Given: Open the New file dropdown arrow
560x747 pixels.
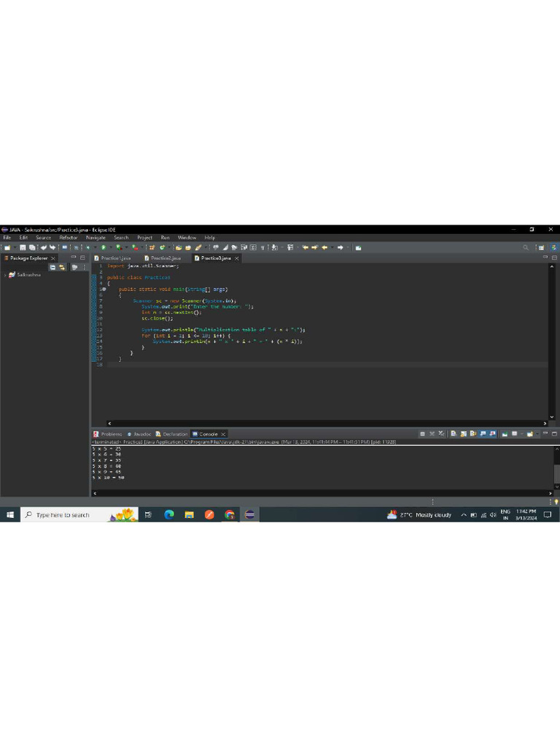Looking at the screenshot, I should [15, 248].
